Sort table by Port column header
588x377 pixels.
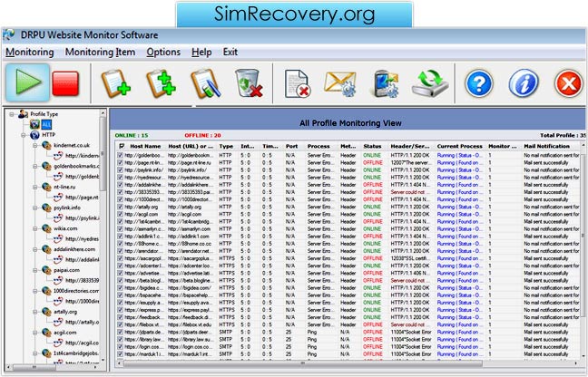[291, 146]
